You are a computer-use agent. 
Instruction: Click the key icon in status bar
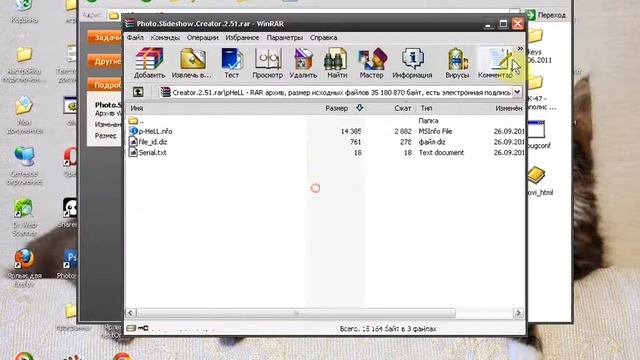point(143,328)
